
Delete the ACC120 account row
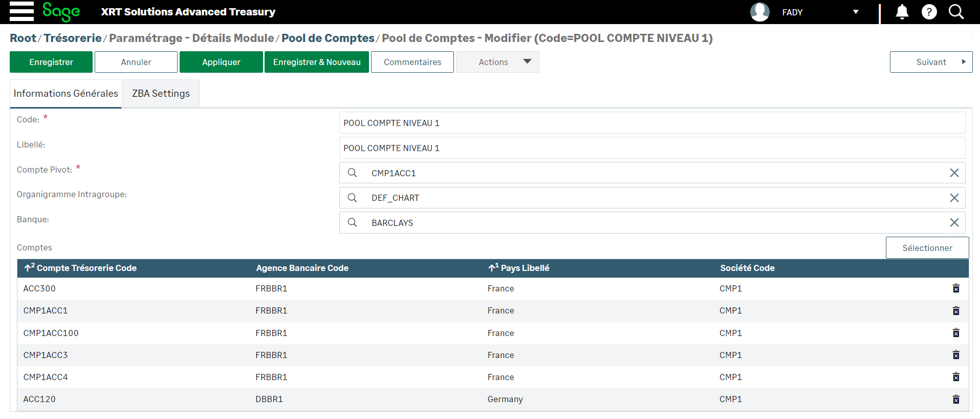[x=955, y=399]
